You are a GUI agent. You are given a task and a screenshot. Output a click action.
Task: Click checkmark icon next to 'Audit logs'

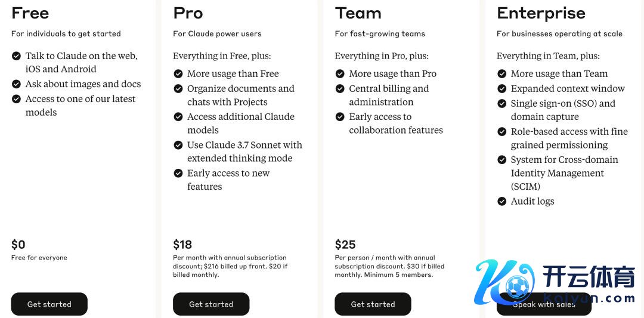pyautogui.click(x=502, y=202)
